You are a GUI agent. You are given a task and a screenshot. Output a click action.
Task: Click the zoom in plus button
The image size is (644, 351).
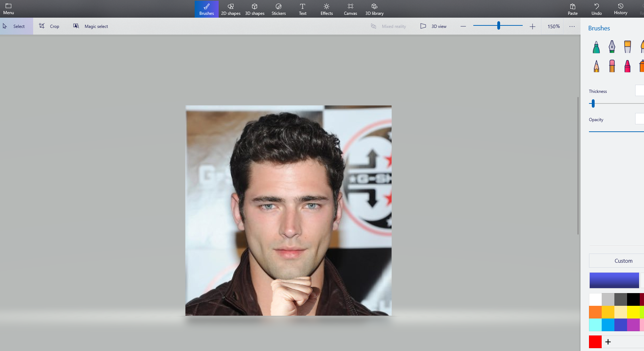click(532, 26)
